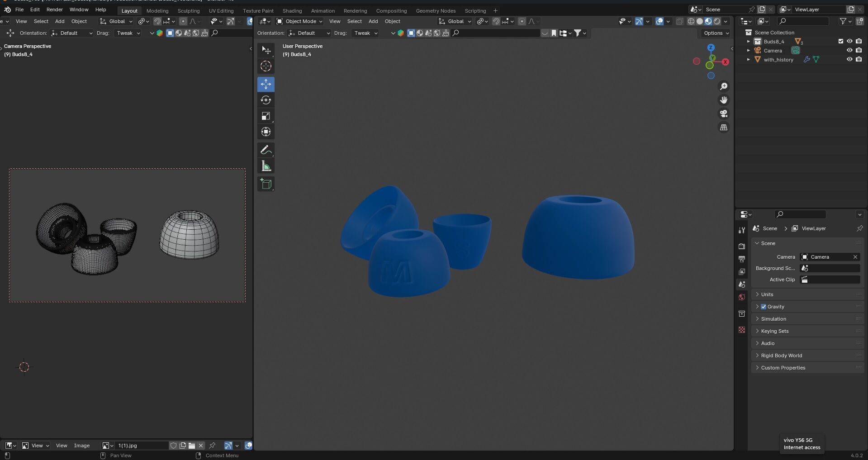Viewport: 868px width, 460px height.
Task: Open the Render properties tab
Action: coord(742,247)
